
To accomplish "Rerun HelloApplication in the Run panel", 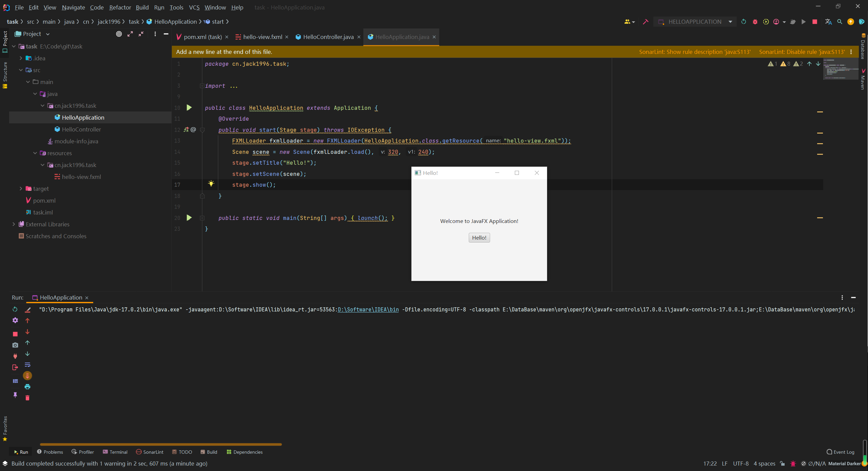I will (x=15, y=309).
